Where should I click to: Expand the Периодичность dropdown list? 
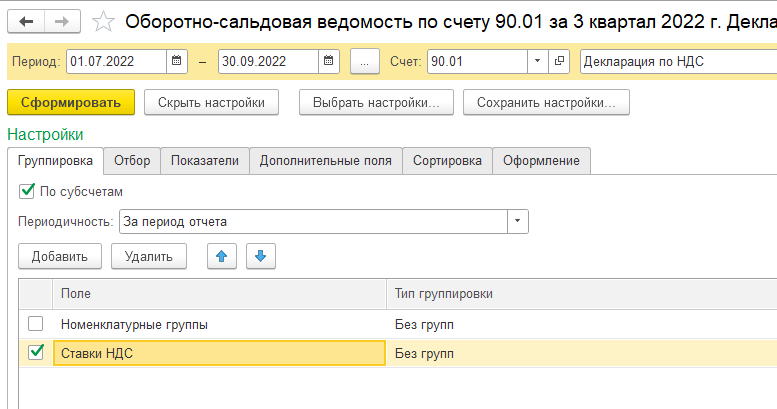(518, 221)
